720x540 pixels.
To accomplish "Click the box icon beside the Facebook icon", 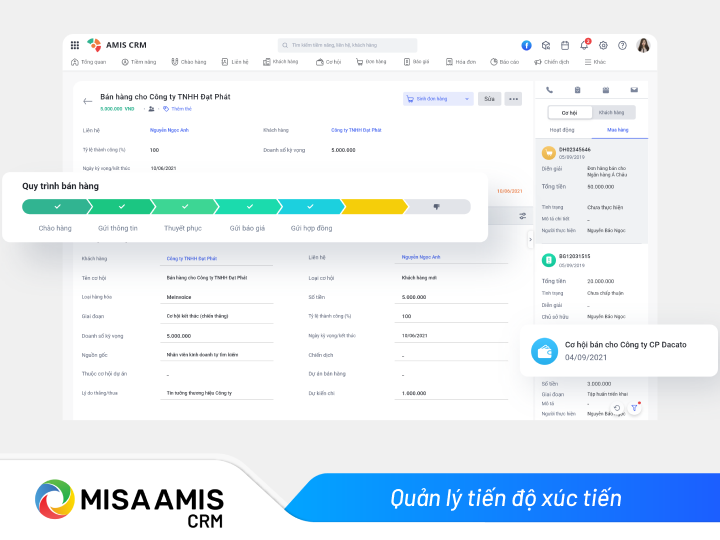I will coord(546,45).
